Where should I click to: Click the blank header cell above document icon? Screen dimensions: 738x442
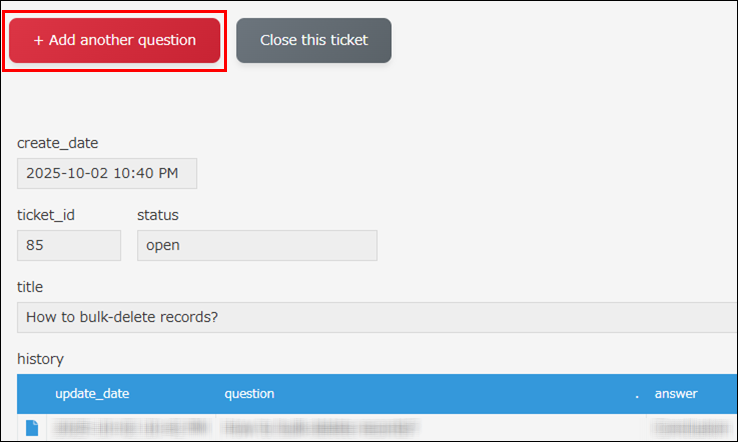point(32,394)
